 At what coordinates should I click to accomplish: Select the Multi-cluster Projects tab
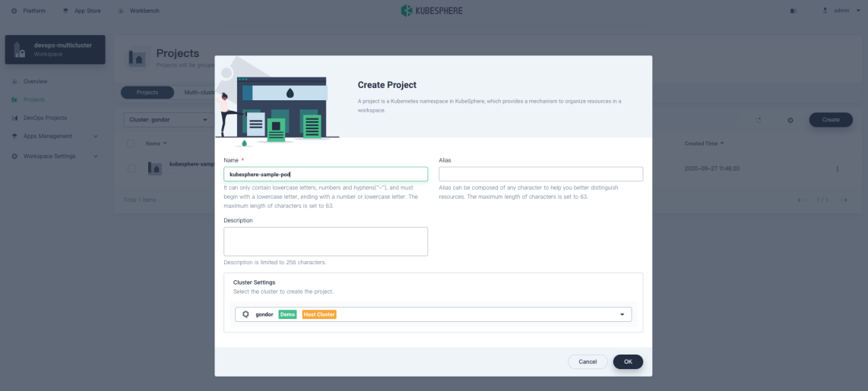(x=199, y=93)
